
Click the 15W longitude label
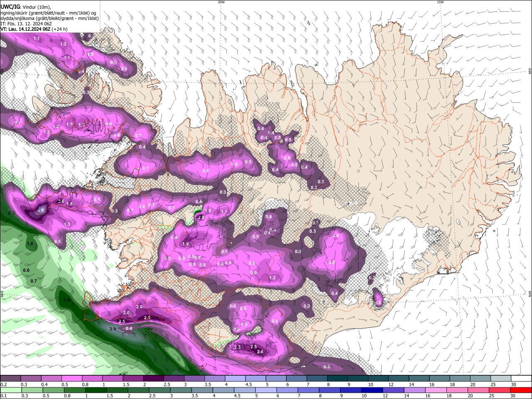tap(440, 2)
